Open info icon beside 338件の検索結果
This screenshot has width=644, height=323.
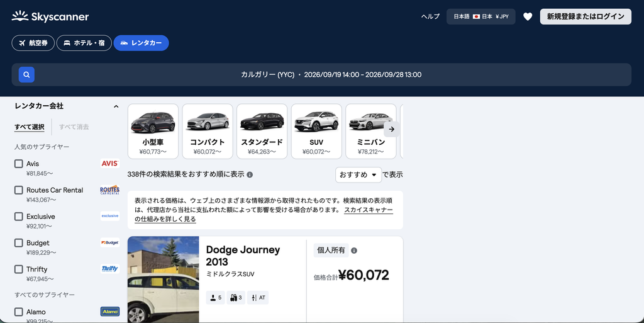point(250,174)
